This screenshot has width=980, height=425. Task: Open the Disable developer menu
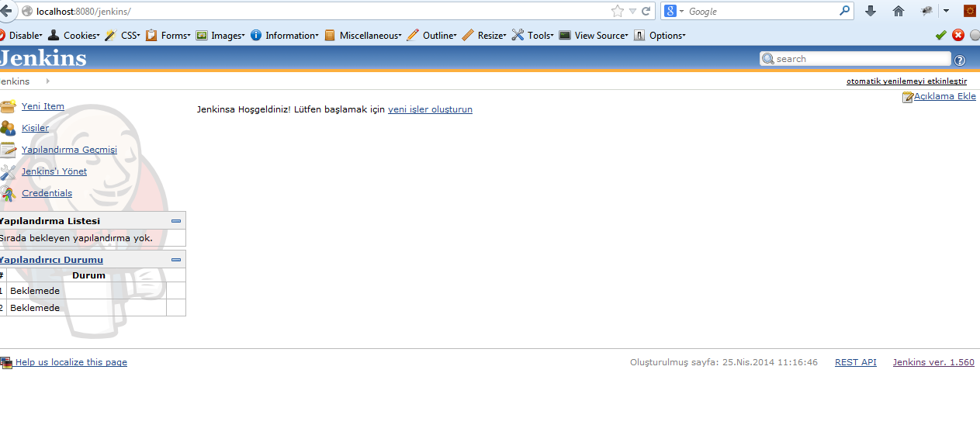point(21,35)
